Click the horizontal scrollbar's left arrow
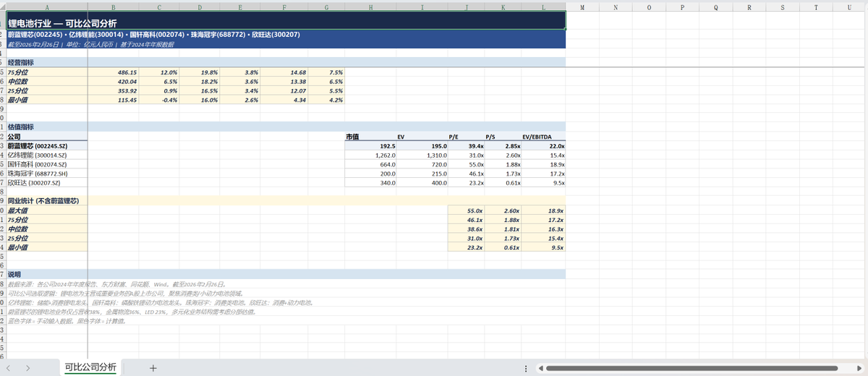The image size is (868, 376). (x=541, y=368)
